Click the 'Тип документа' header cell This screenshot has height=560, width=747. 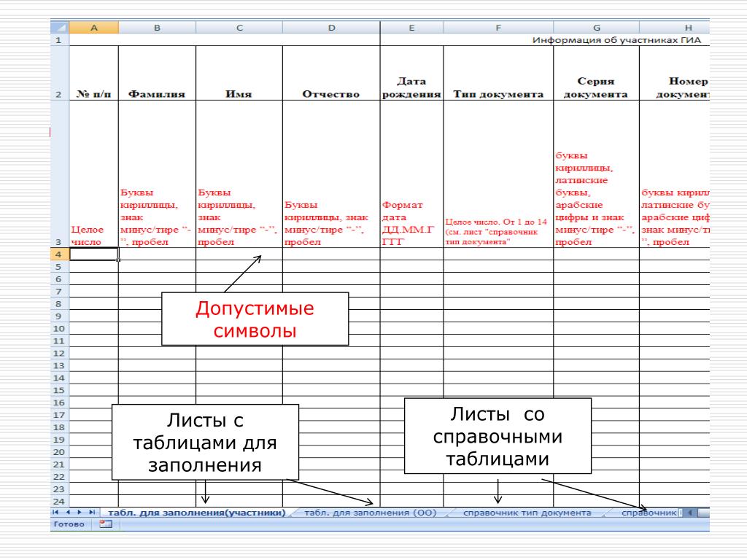pyautogui.click(x=498, y=73)
